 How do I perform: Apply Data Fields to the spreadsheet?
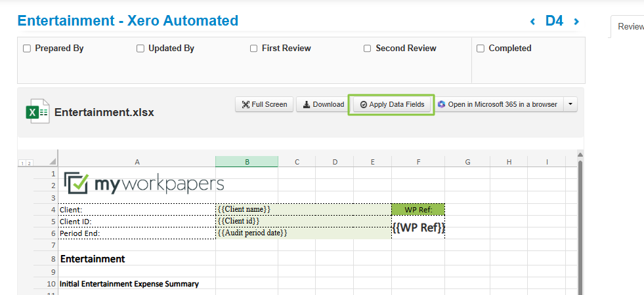pos(391,104)
